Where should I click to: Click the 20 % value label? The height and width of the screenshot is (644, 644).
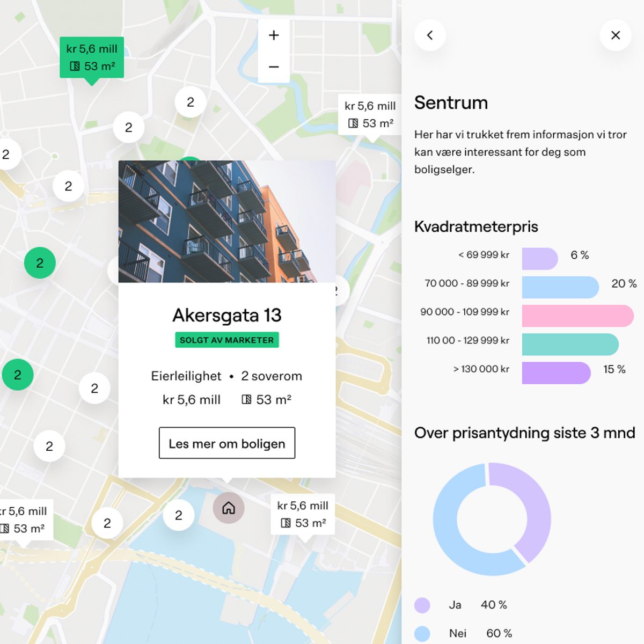tap(624, 283)
